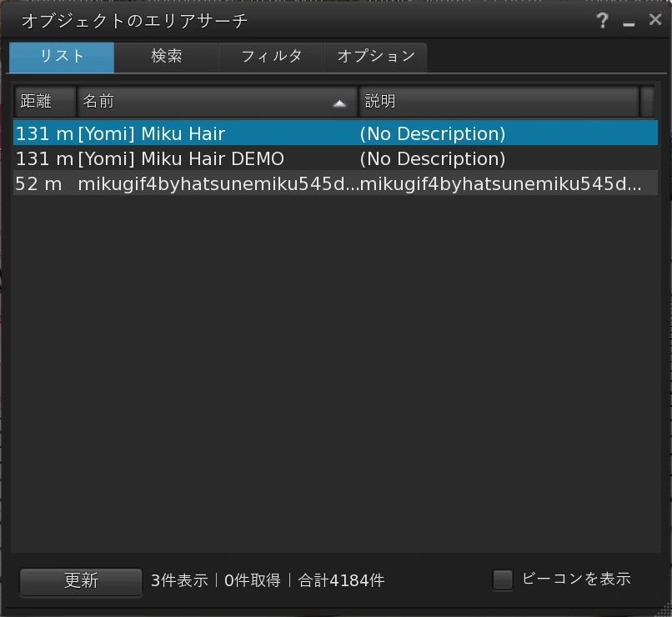Select the [Yomi] Miku Hair row
This screenshot has width=672, height=617.
pyautogui.click(x=335, y=133)
